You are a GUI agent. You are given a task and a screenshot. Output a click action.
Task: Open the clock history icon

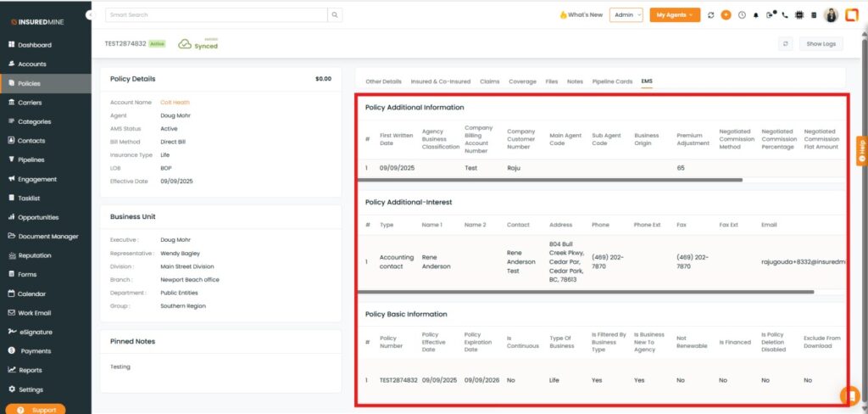coord(742,15)
